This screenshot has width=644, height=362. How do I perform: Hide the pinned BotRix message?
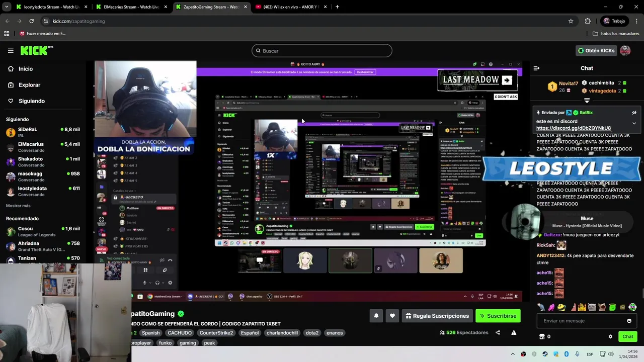point(634,113)
